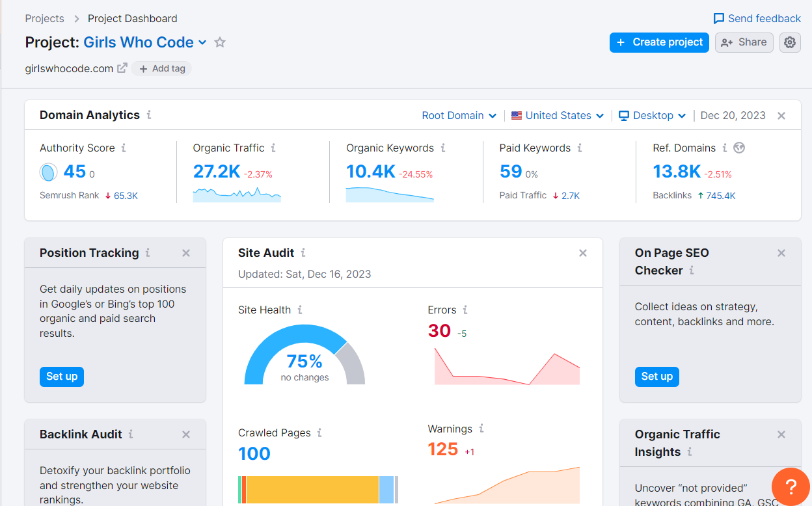
Task: Click the Warnings info icon
Action: tap(481, 429)
